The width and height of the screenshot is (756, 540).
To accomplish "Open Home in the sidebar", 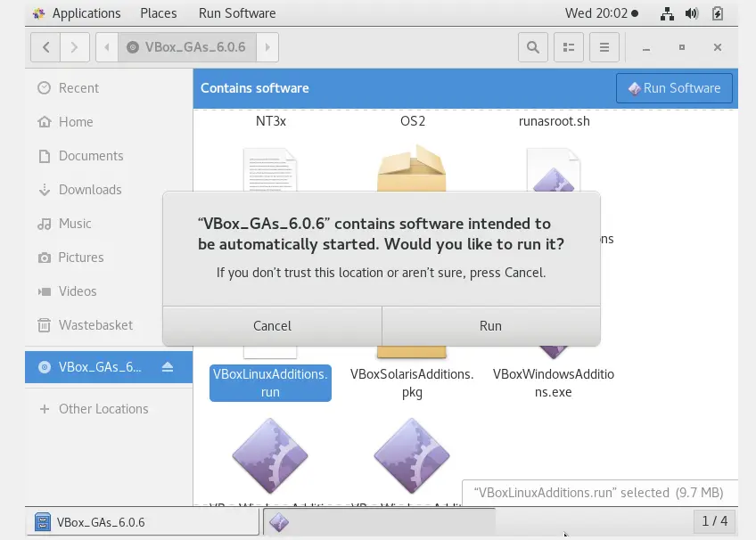I will click(x=109, y=122).
